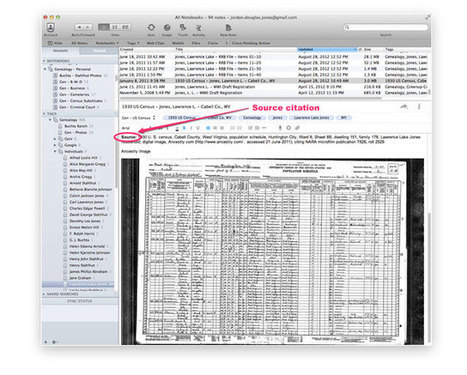Open the Gen - Criminal Court notebook

77,107
